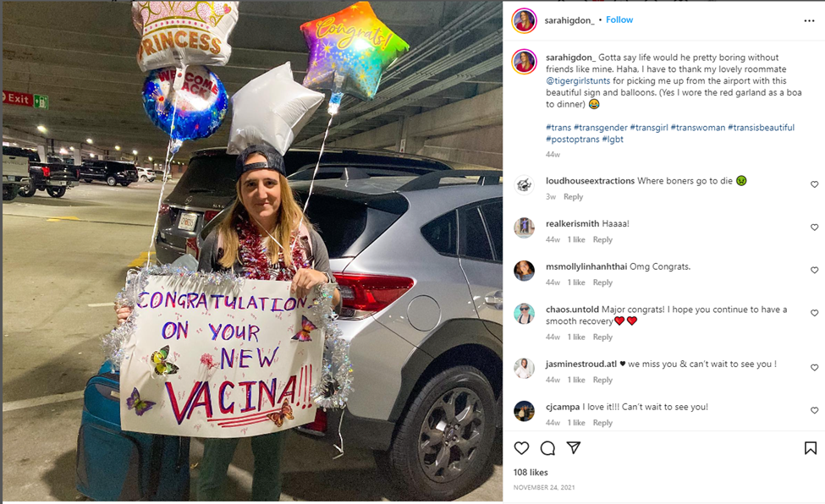
Task: Open the #lgbt hashtag
Action: point(613,140)
